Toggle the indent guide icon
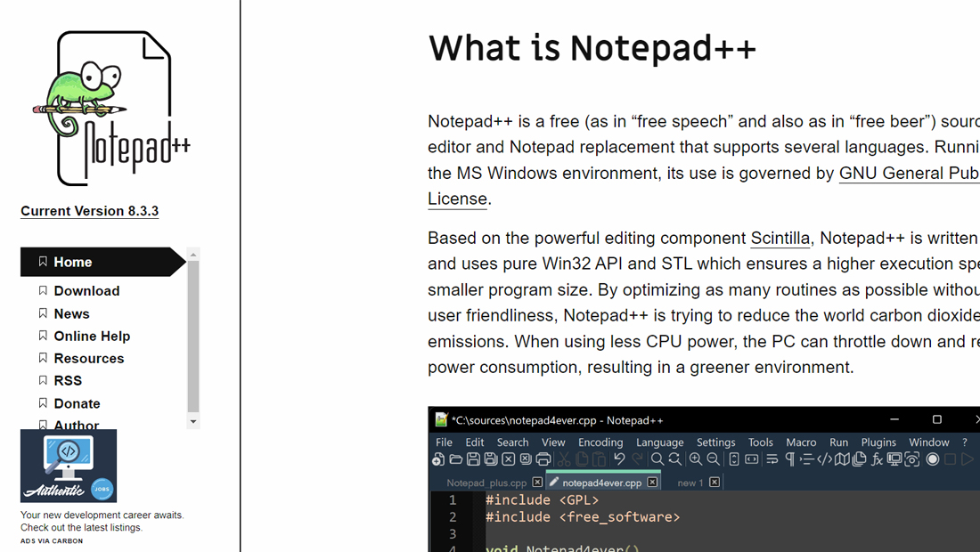Screen dimensions: 980x552 tap(807, 459)
